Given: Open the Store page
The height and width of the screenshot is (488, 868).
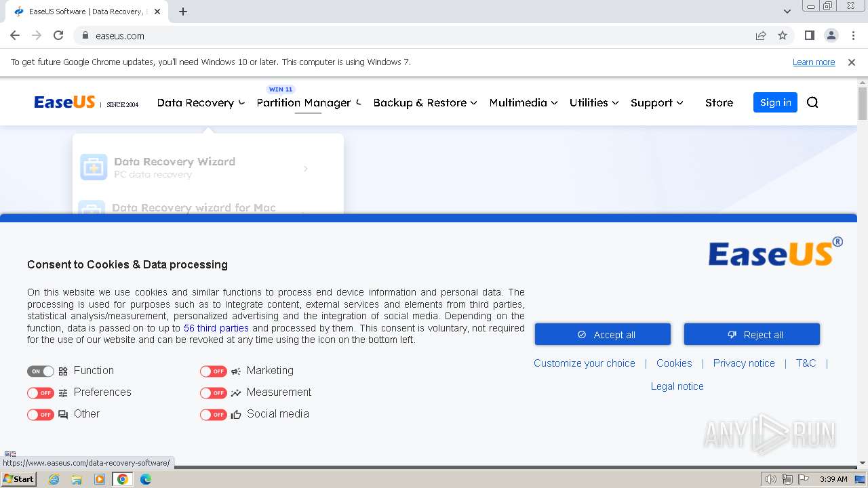Looking at the screenshot, I should 719,102.
